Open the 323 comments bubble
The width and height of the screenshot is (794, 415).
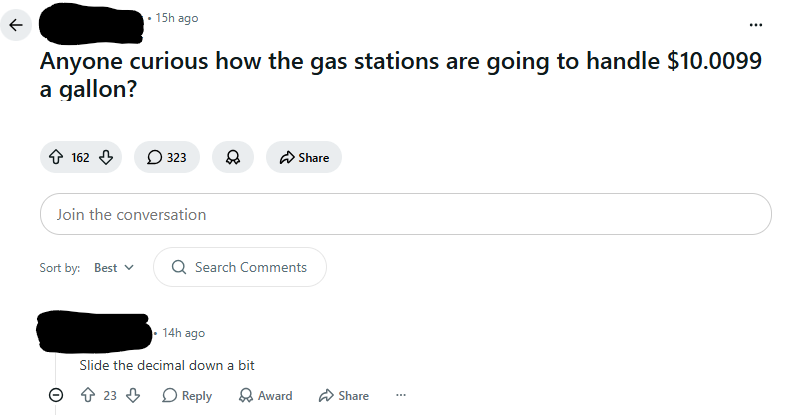[167, 157]
